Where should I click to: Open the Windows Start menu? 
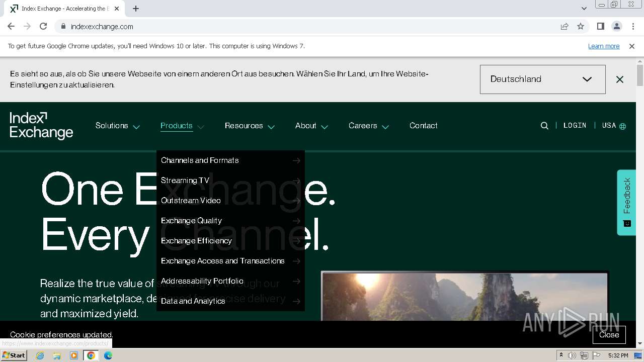[14, 355]
